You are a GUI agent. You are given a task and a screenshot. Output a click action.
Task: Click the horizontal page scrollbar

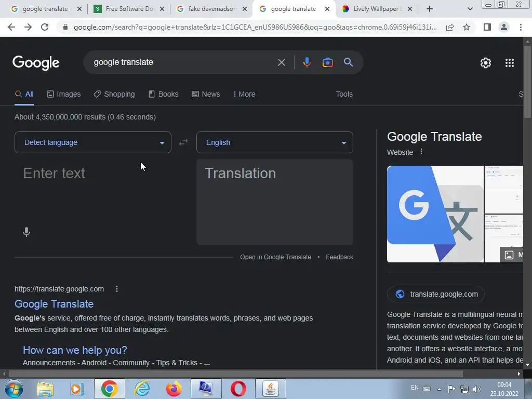pos(235,374)
